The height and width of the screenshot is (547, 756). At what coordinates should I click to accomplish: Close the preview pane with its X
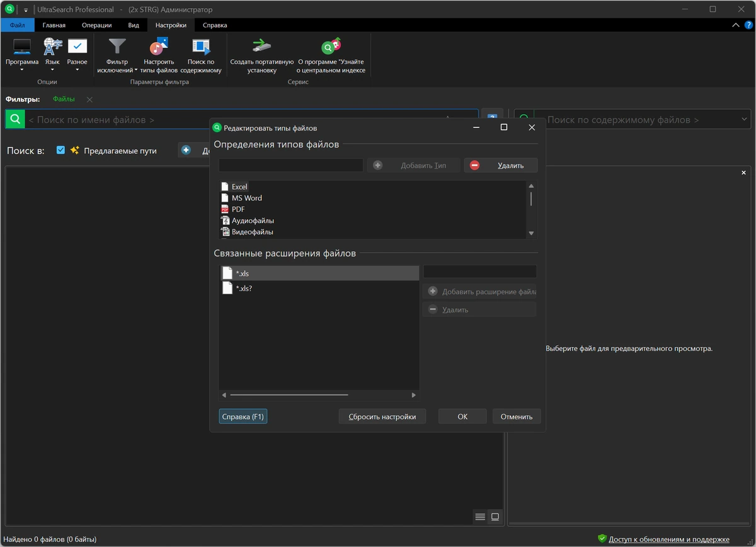(743, 173)
